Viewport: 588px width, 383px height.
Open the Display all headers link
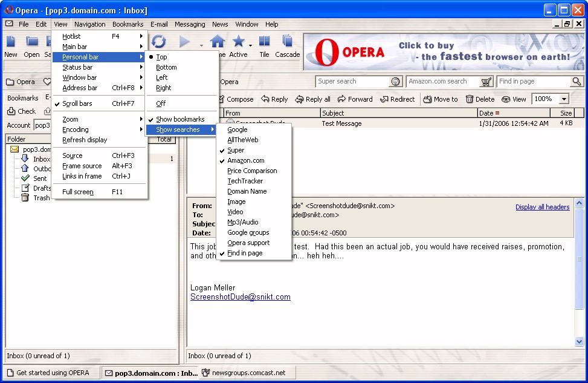542,207
